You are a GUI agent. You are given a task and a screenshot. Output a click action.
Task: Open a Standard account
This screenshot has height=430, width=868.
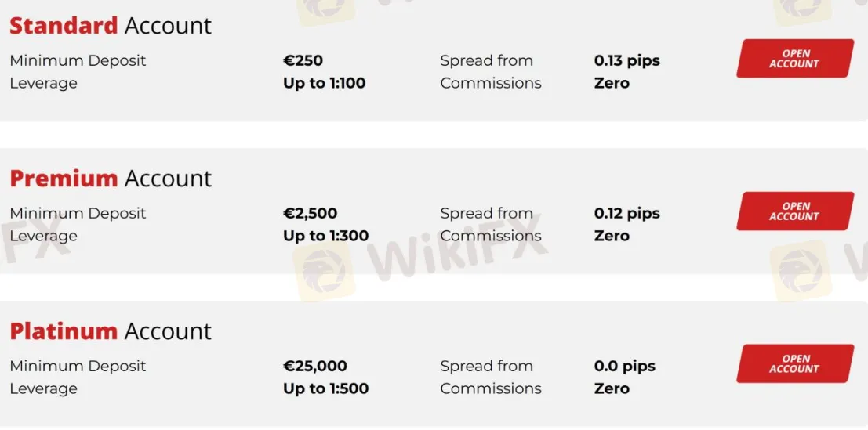pyautogui.click(x=795, y=59)
